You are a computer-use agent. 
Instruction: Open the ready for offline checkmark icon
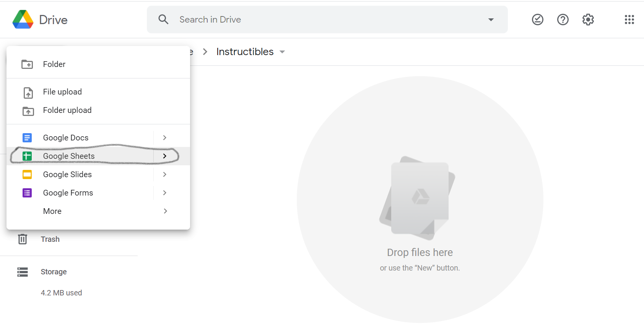click(537, 20)
